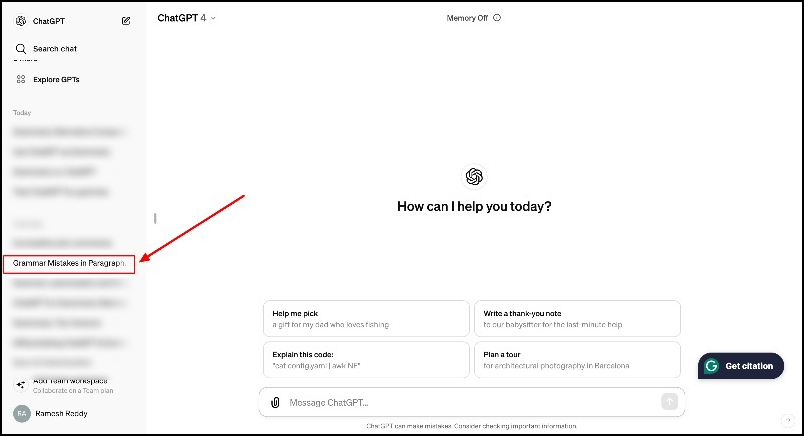Select the Search chat entry

(x=55, y=49)
